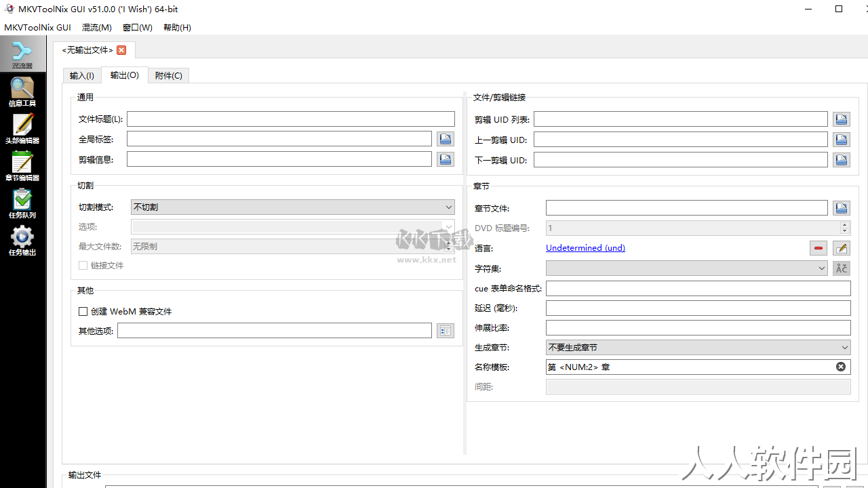The width and height of the screenshot is (868, 488).
Task: Open the 头部编辑器 header editor
Action: coord(22,129)
